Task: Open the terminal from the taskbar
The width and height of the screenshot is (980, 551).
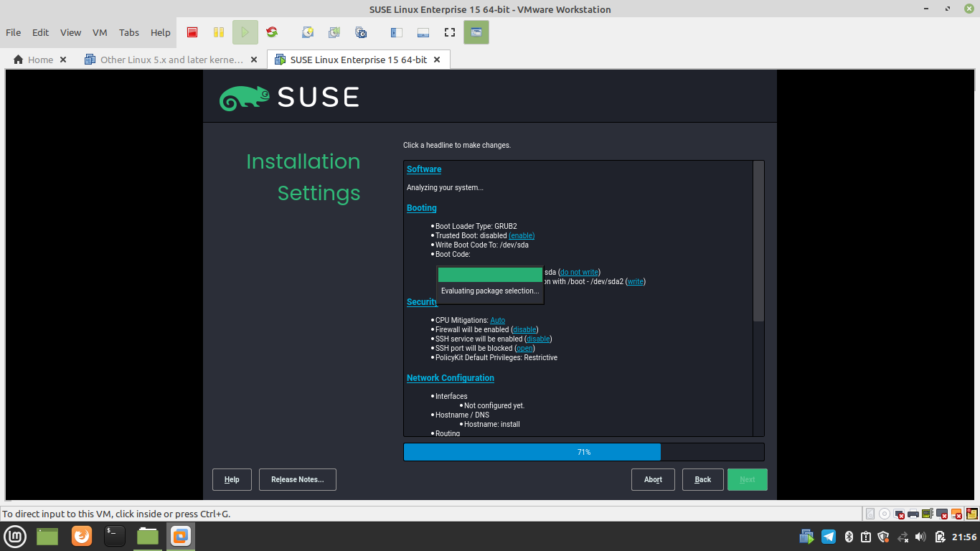Action: [115, 536]
